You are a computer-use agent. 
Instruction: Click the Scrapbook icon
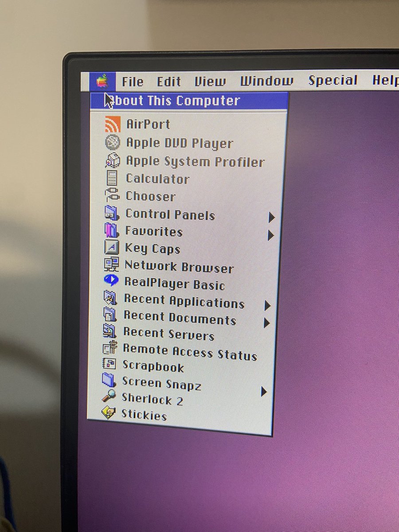tap(109, 364)
